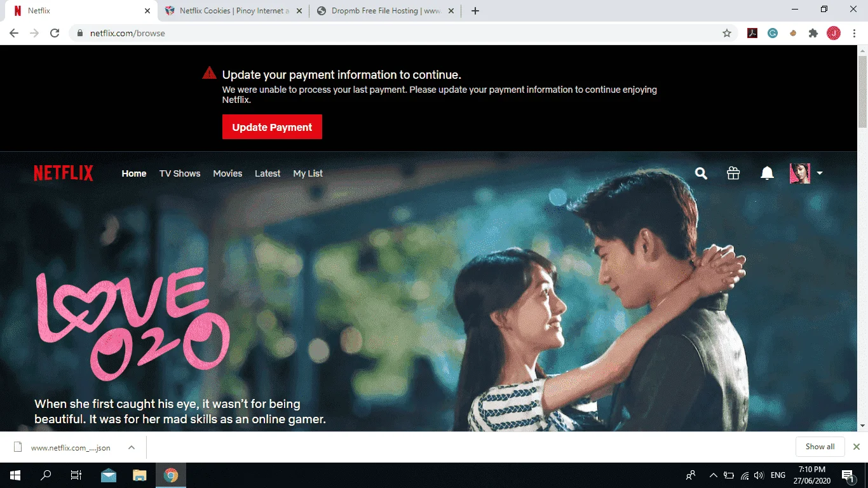Open File Explorer from taskbar

[139, 475]
